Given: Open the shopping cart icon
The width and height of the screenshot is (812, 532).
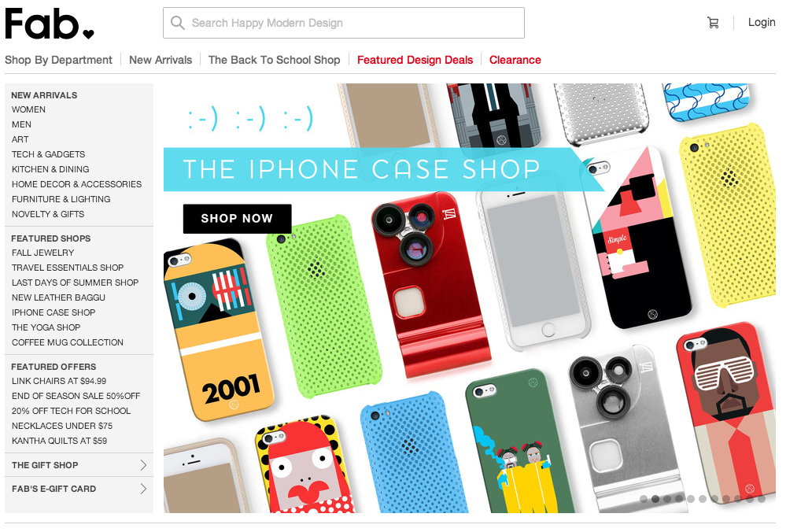Looking at the screenshot, I should click(713, 23).
